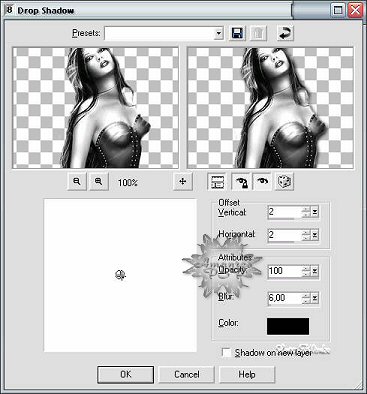This screenshot has width=367, height=394.
Task: Enable Shadow on new layer checkbox
Action: tap(227, 352)
